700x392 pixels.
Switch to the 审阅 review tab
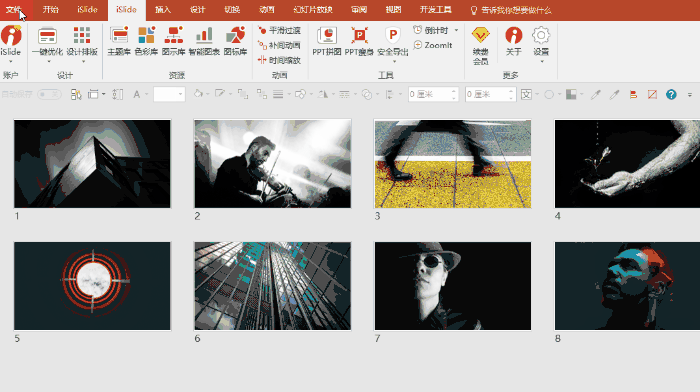tap(359, 10)
